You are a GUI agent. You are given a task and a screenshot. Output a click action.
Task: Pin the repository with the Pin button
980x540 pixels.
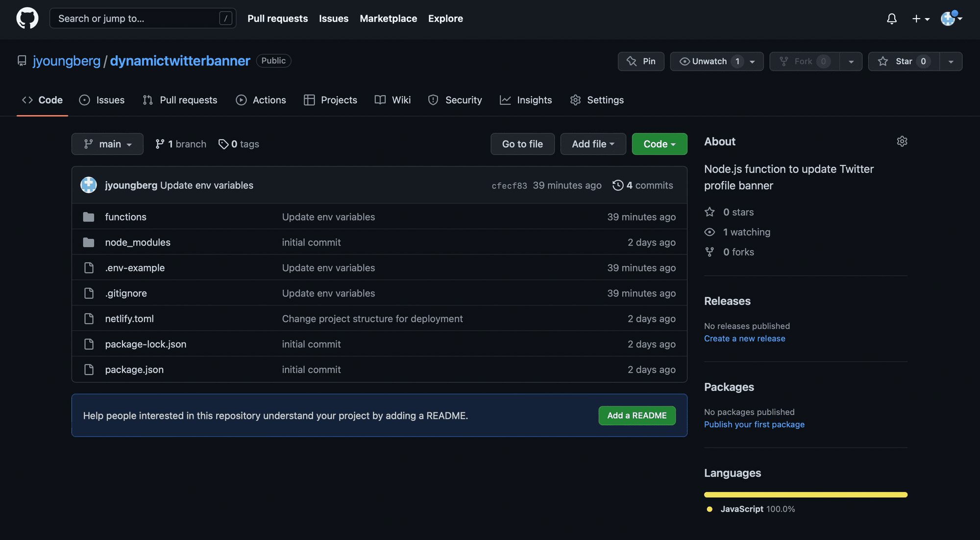coord(641,61)
